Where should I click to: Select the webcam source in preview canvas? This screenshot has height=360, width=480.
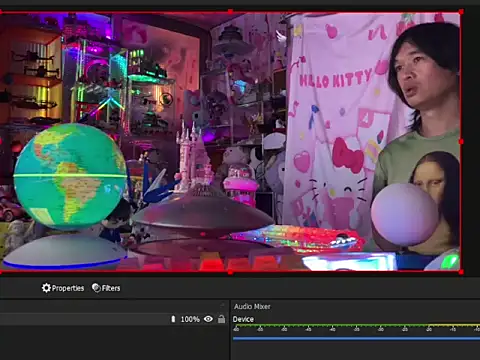[x=230, y=142]
